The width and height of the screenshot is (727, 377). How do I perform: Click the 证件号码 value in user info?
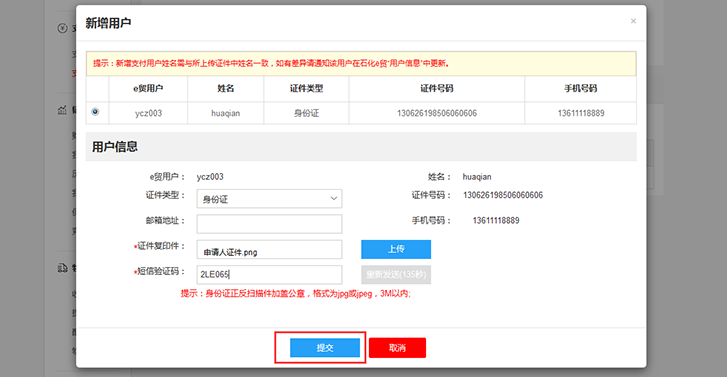click(503, 195)
